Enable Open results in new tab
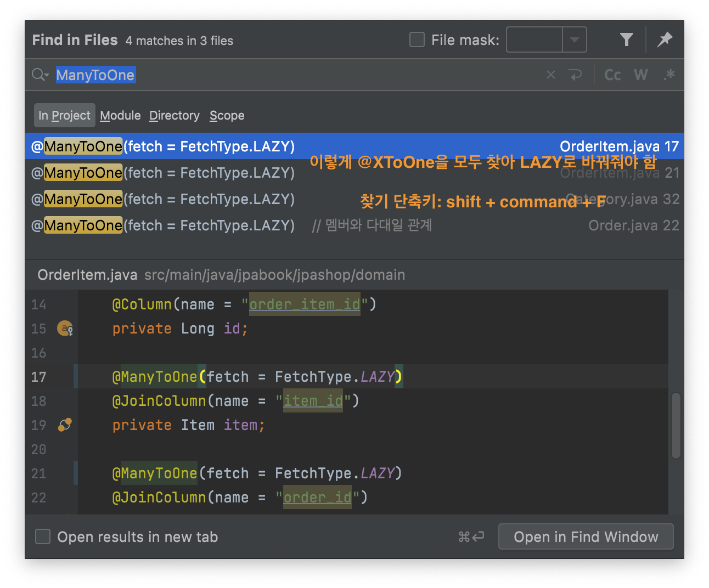This screenshot has width=709, height=588. coord(43,536)
